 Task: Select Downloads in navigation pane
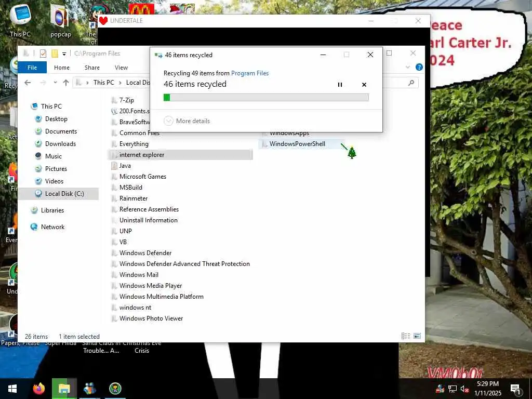tap(60, 144)
